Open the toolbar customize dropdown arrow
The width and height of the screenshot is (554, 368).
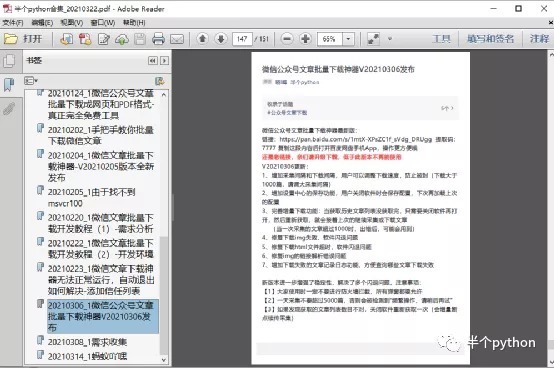[x=390, y=38]
